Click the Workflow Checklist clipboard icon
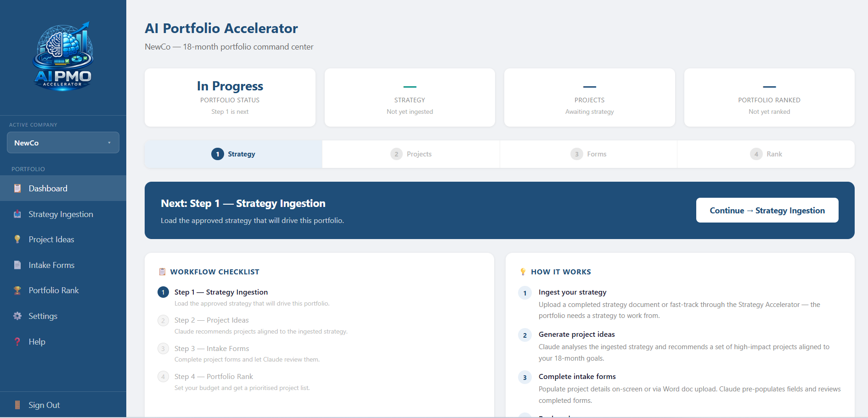Image resolution: width=868 pixels, height=418 pixels. 163,271
